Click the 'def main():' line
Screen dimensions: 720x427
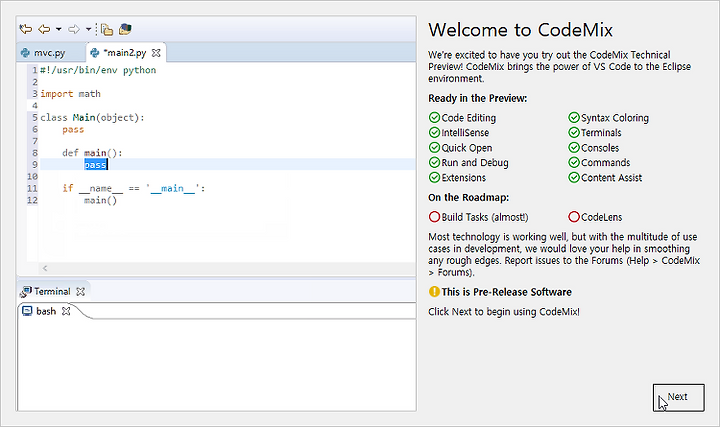click(92, 153)
